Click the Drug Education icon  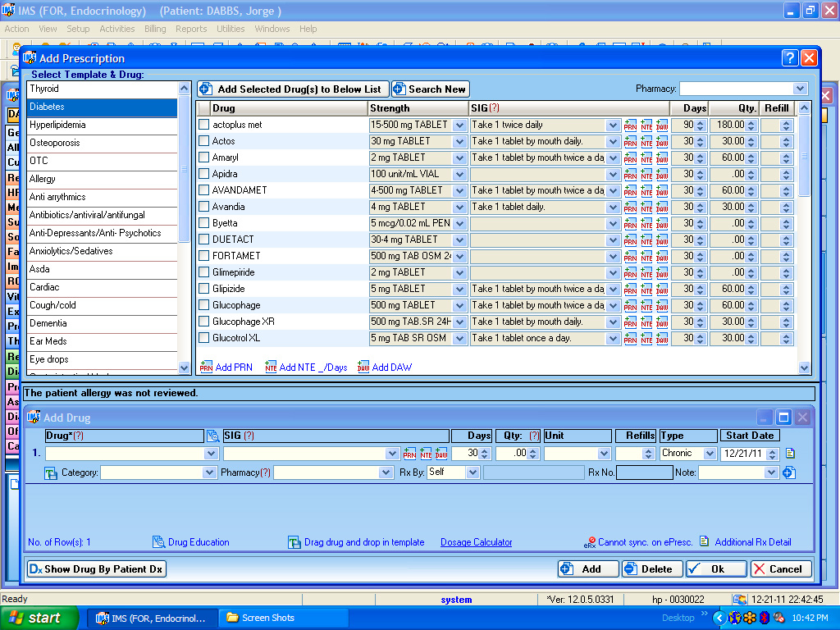pos(159,542)
